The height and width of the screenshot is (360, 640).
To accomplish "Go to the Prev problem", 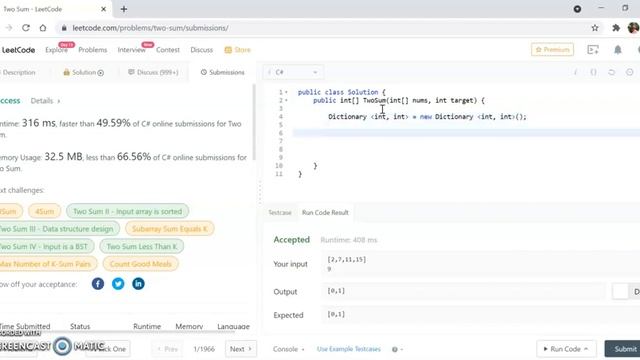I will click(167, 349).
